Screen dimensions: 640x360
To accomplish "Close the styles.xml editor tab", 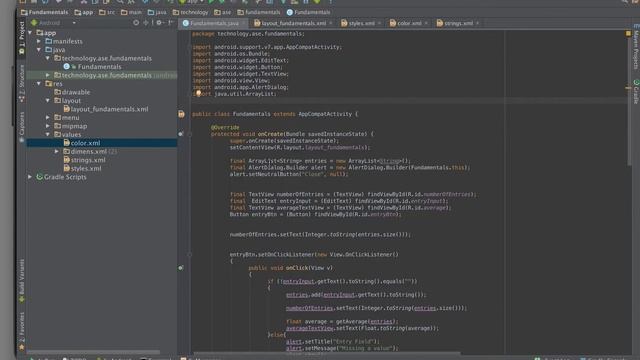I will 379,23.
